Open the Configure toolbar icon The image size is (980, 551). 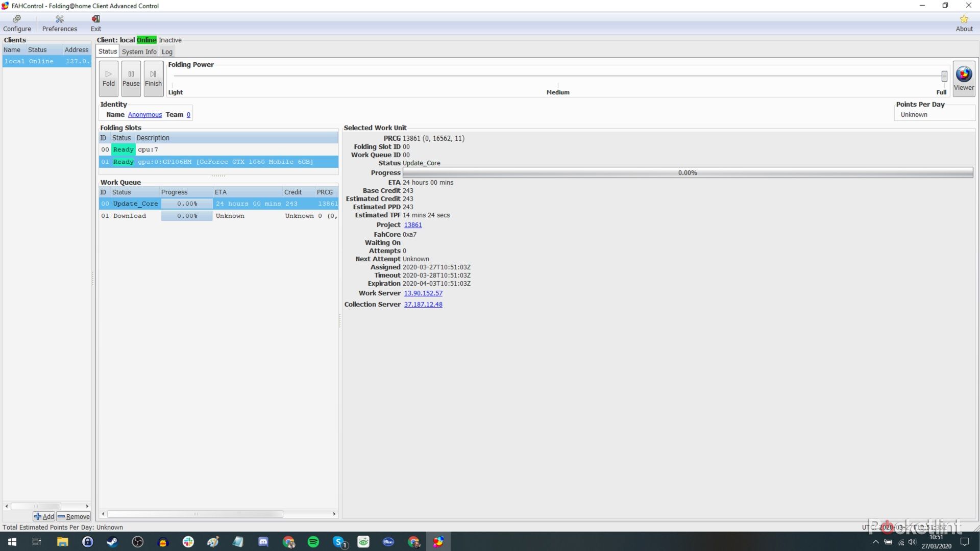(x=17, y=23)
